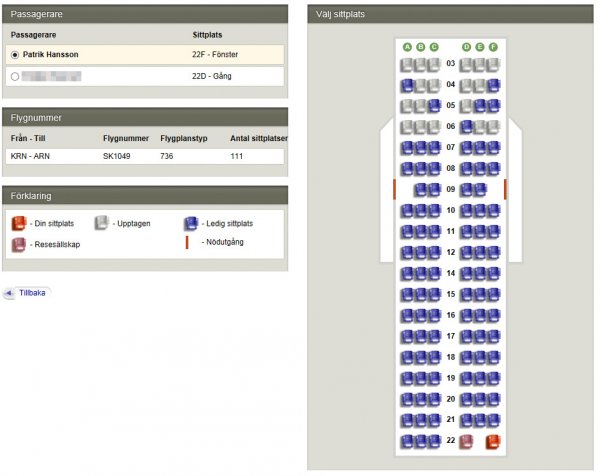Choose available window seat 04A
The width and height of the screenshot is (600, 476).
[407, 84]
